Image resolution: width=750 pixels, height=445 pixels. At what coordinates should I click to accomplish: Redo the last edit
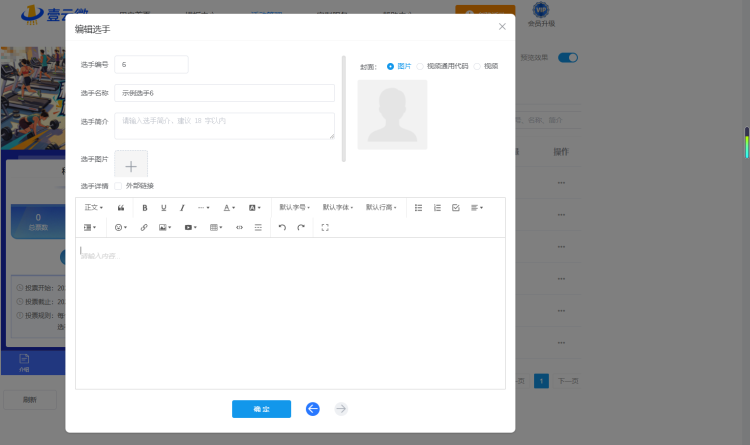pyautogui.click(x=301, y=227)
